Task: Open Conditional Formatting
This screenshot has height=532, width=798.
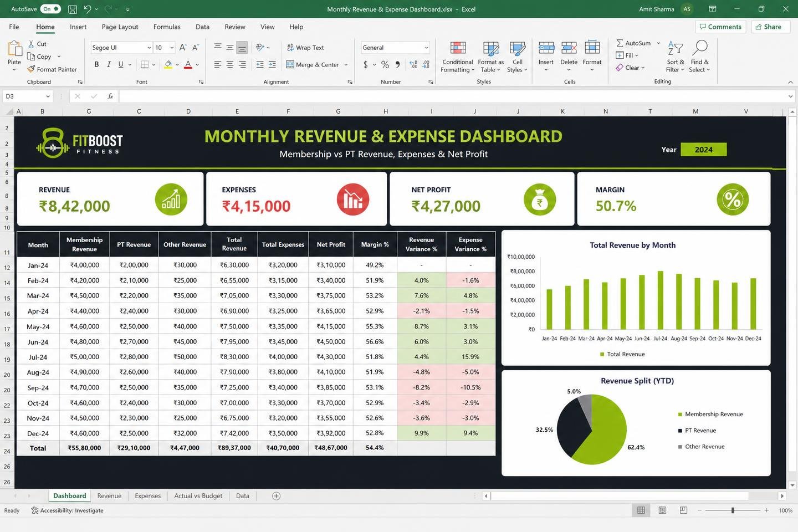Action: (458, 57)
